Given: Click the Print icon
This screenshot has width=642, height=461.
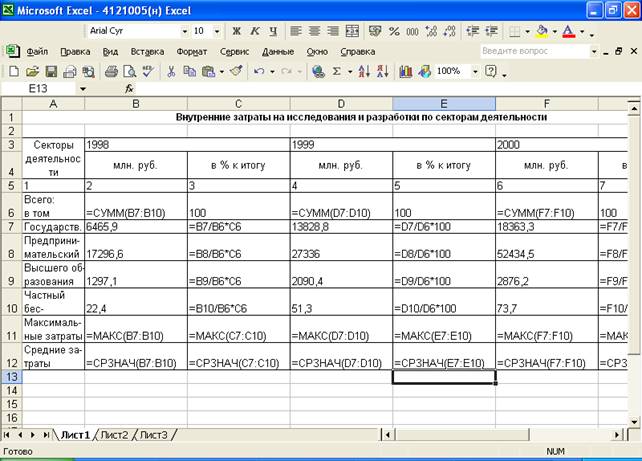Looking at the screenshot, I should [x=112, y=72].
